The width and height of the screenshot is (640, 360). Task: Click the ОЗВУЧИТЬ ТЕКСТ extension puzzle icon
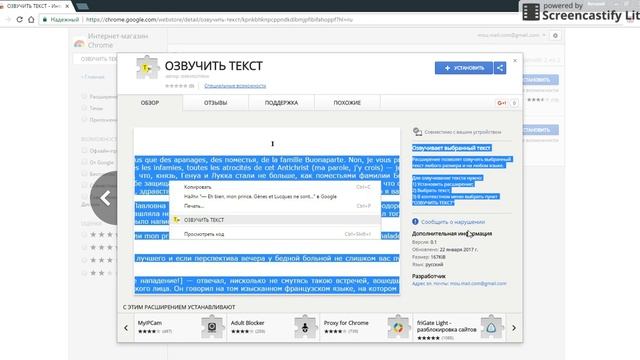click(x=147, y=68)
